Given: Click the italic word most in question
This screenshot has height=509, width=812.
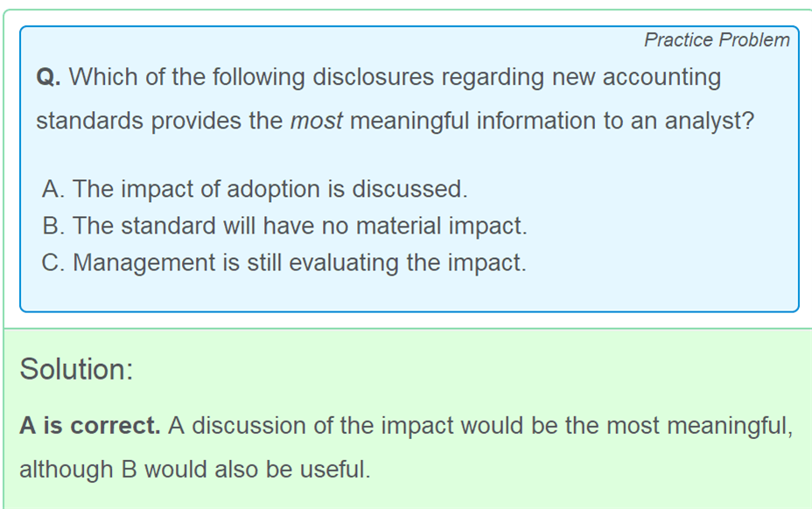Looking at the screenshot, I should click(x=316, y=122).
